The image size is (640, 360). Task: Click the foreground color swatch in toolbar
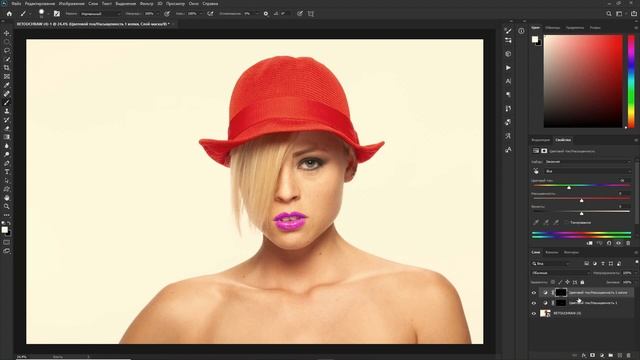4,230
